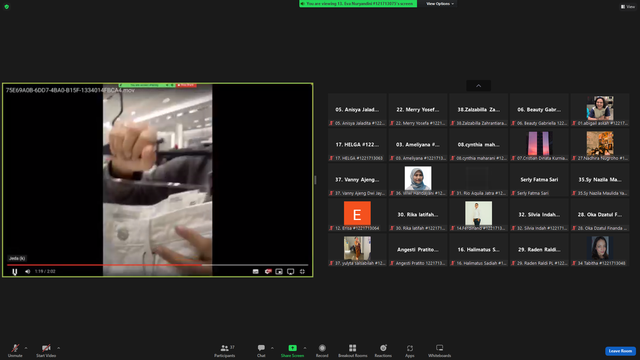
Task: Open audio options arrow next to Unmute
Action: 26,348
